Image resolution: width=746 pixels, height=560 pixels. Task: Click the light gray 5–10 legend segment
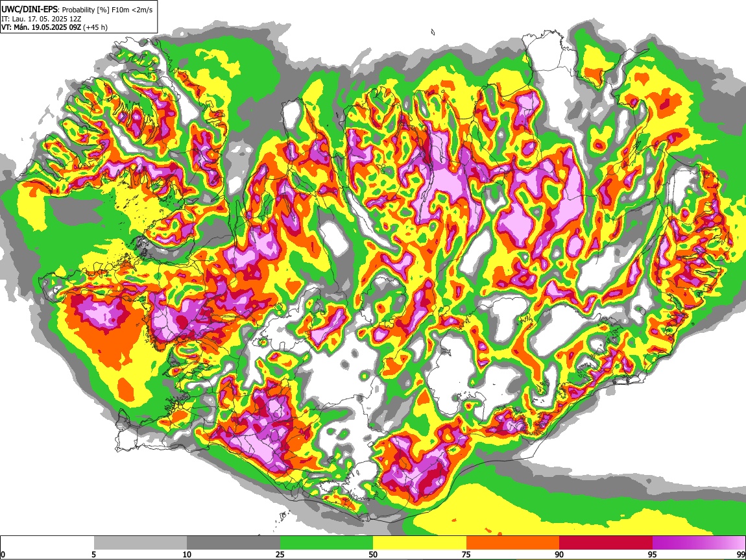click(x=140, y=543)
